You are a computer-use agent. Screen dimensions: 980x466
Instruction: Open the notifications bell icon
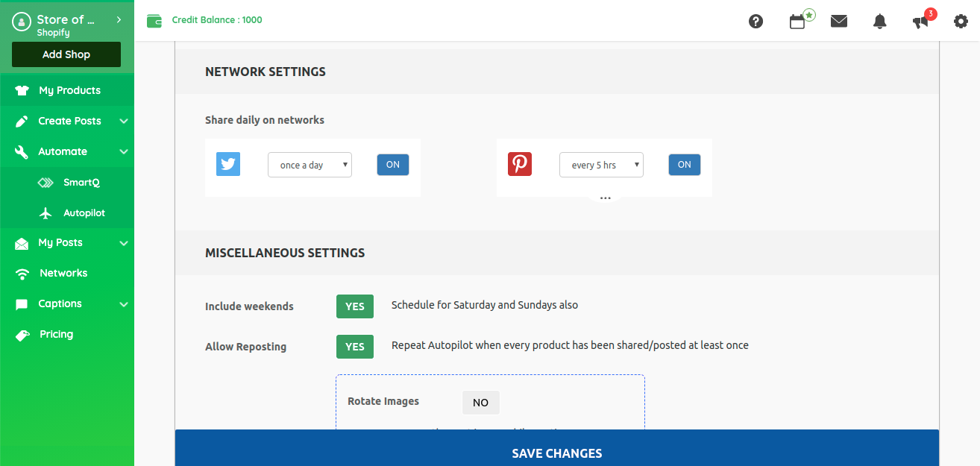(x=879, y=22)
